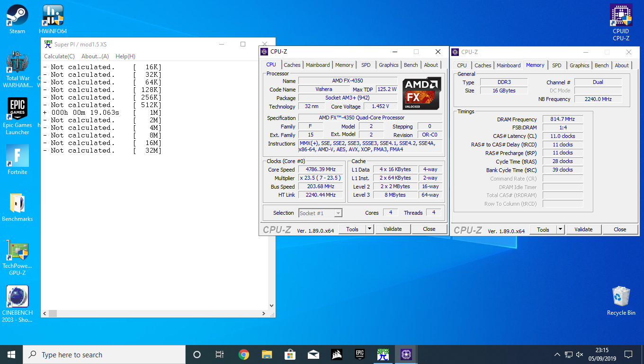644x364 pixels.
Task: Select CPU tab in right CPU-Z window
Action: (x=462, y=65)
